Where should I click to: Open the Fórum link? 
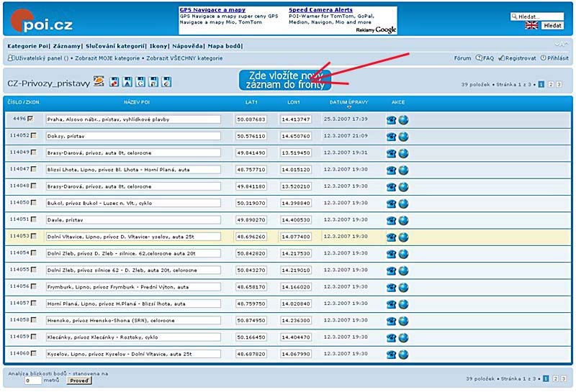[x=462, y=58]
